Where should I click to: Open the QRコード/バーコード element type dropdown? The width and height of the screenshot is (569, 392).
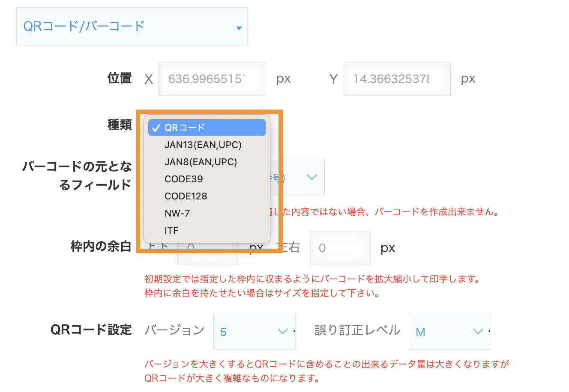[x=132, y=26]
